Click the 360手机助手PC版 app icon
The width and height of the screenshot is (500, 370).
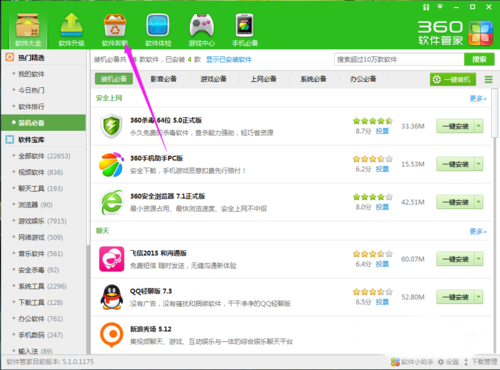[111, 164]
